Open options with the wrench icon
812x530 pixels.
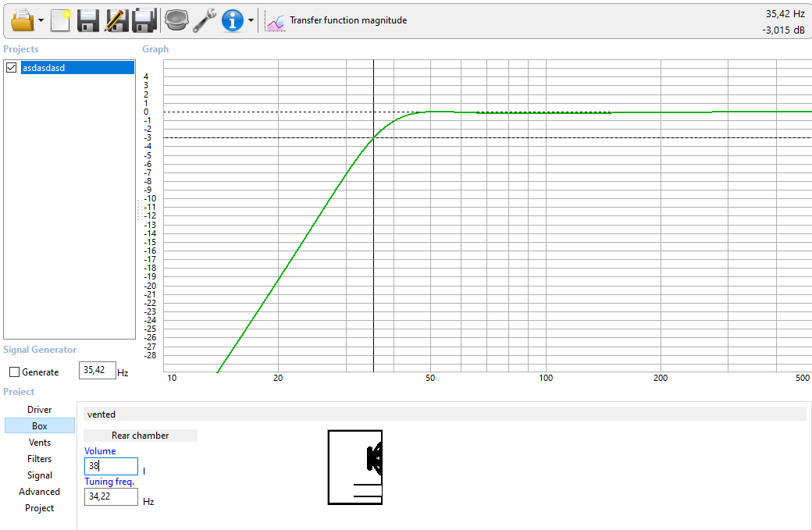tap(205, 21)
